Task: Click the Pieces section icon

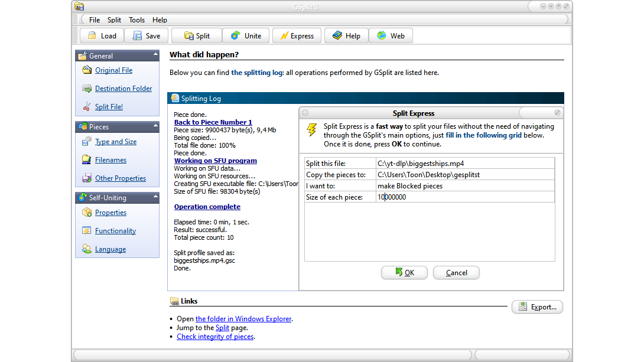Action: (83, 126)
